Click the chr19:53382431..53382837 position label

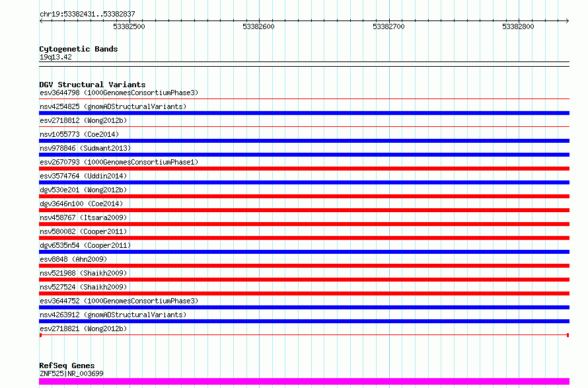[x=87, y=14]
